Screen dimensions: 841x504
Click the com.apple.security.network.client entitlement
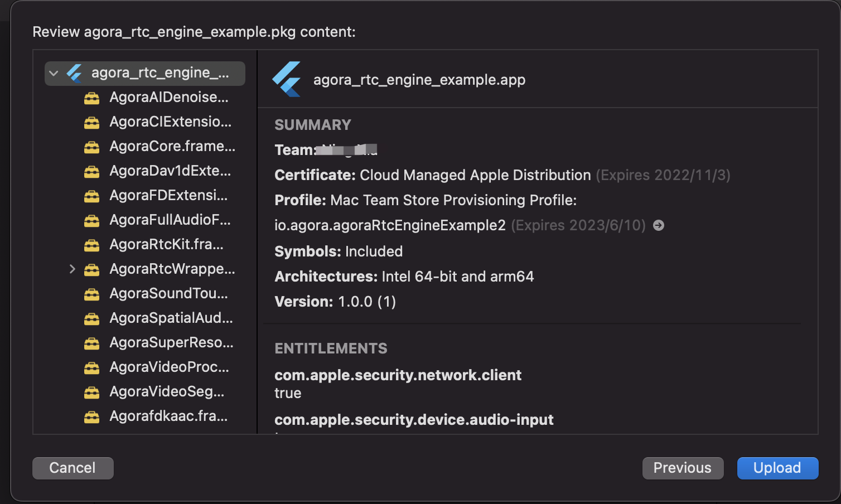(398, 375)
